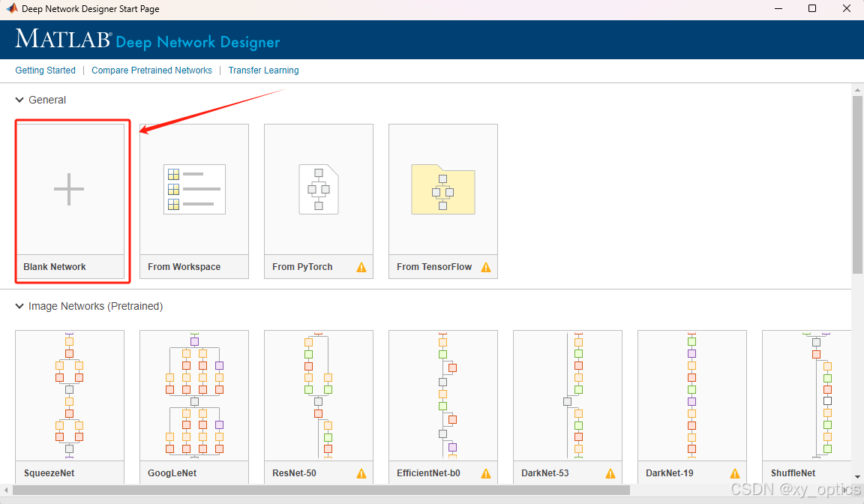Click the From Workspace label
This screenshot has height=504, width=864.
[184, 266]
